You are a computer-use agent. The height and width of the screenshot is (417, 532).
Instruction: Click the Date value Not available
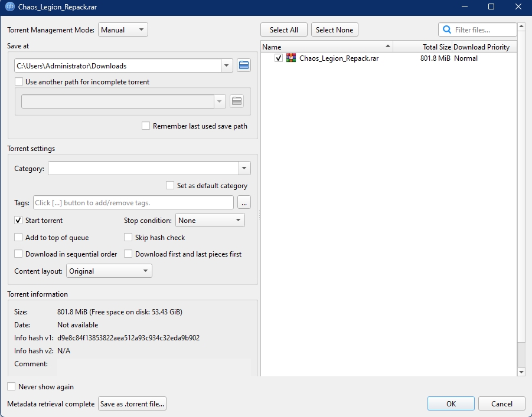point(78,325)
